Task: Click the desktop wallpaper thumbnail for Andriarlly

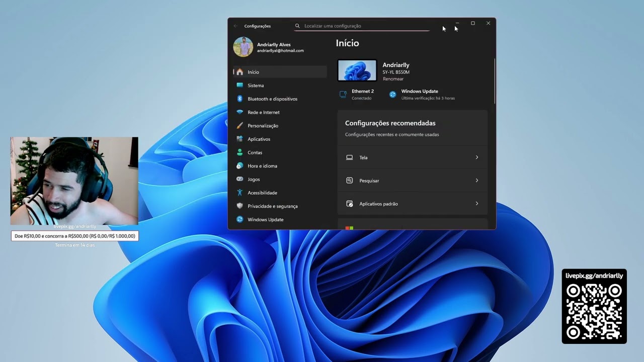Action: point(357,70)
